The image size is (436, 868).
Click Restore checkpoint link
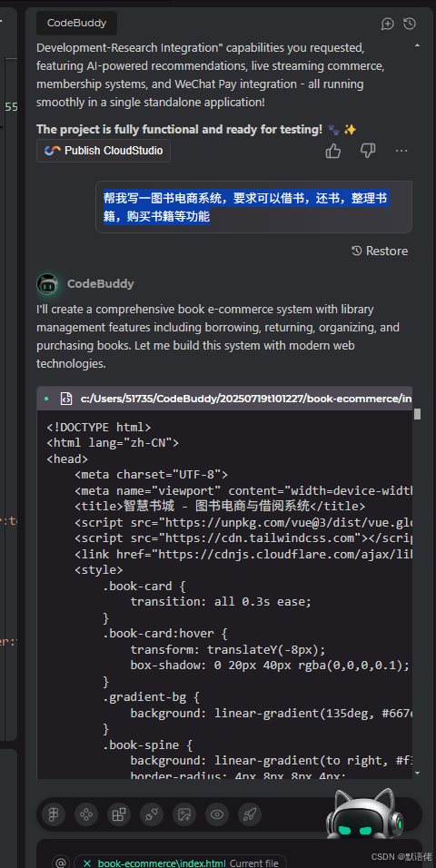[x=380, y=251]
